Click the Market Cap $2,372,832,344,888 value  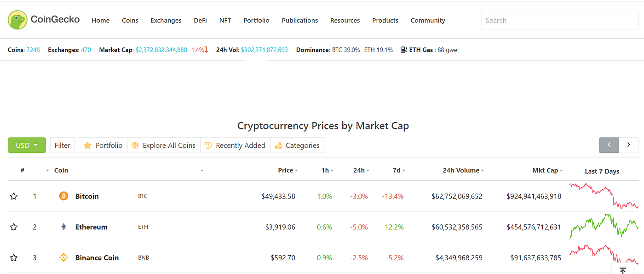pyautogui.click(x=161, y=50)
